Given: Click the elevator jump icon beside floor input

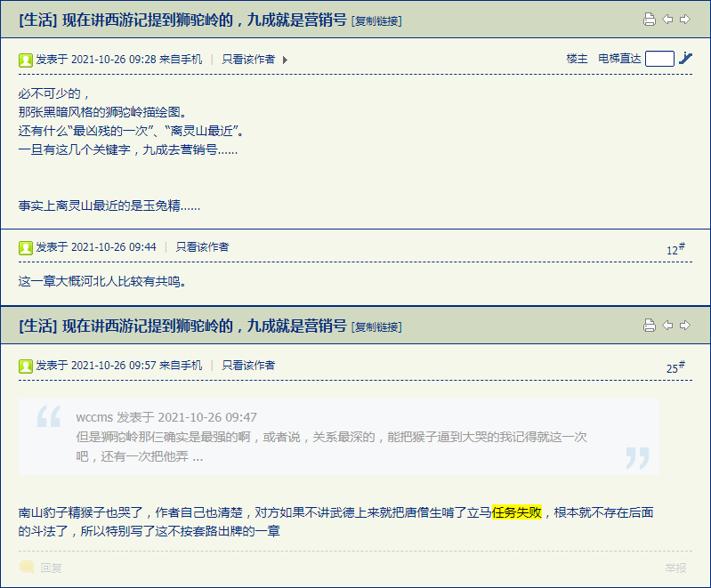Looking at the screenshot, I should 685,59.
